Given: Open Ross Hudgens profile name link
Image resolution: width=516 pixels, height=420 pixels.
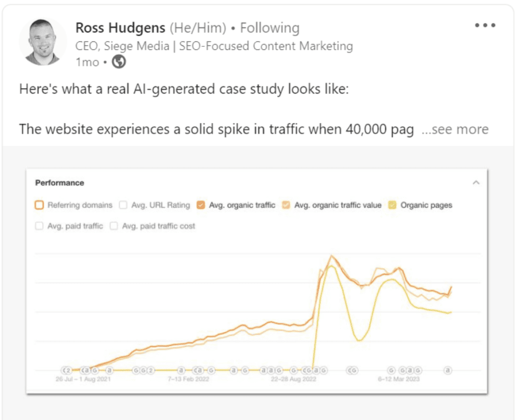Looking at the screenshot, I should point(120,28).
